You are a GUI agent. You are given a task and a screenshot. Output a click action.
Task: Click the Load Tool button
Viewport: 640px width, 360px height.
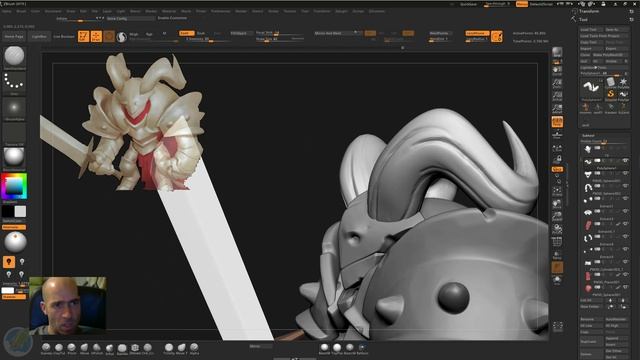591,30
